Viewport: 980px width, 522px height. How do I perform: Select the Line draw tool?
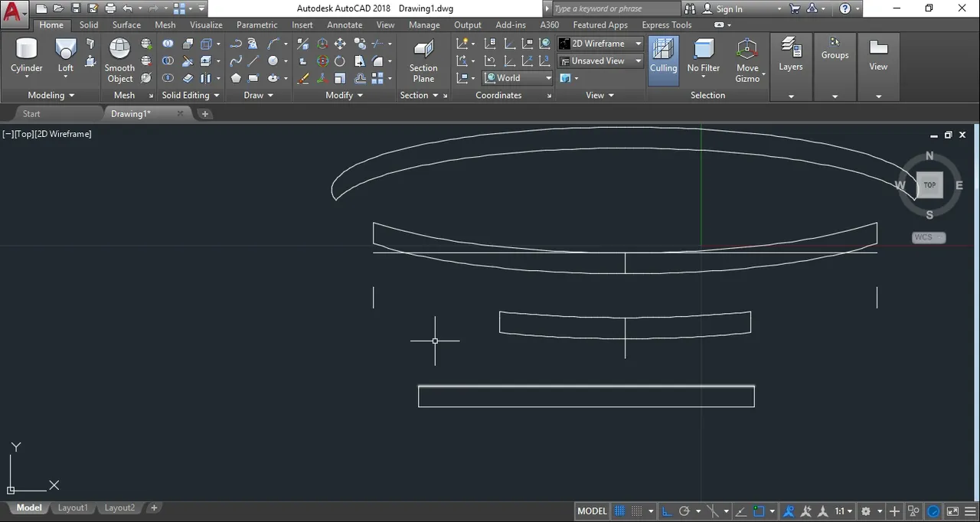point(253,61)
